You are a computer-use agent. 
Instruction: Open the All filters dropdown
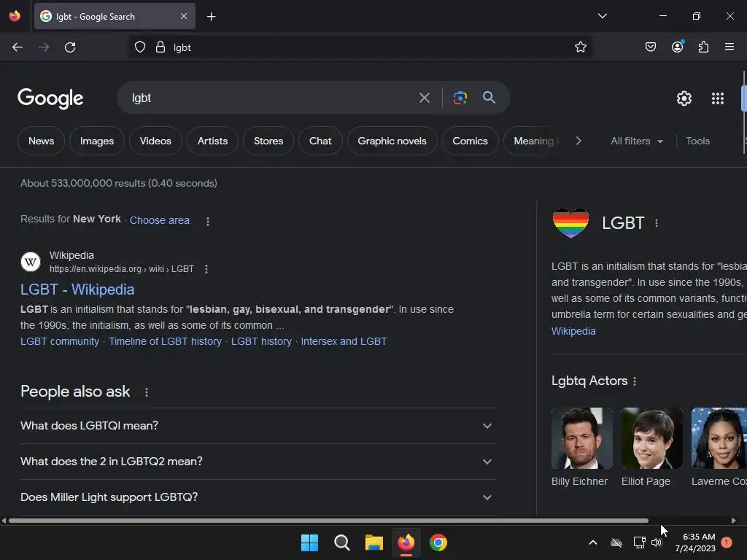[636, 141]
